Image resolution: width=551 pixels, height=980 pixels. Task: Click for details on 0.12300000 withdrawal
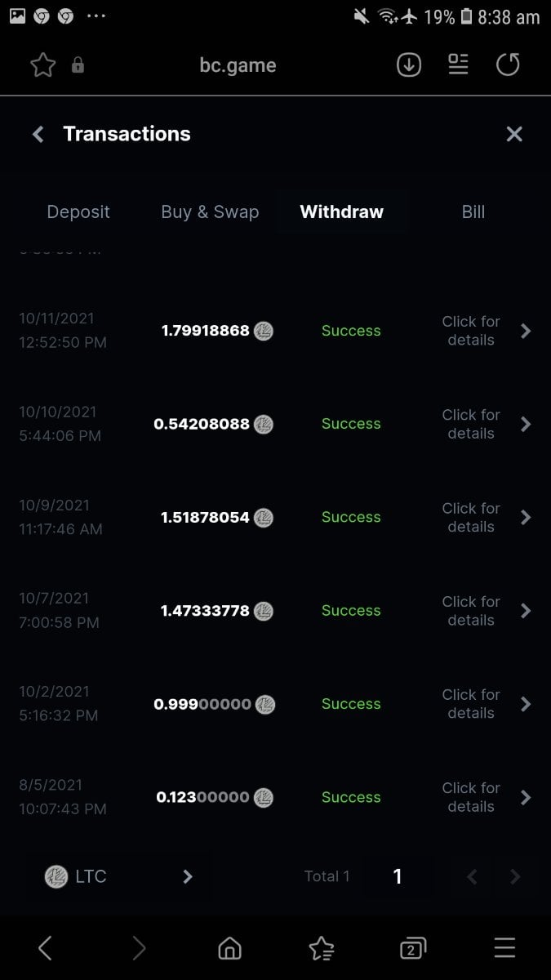tap(471, 797)
